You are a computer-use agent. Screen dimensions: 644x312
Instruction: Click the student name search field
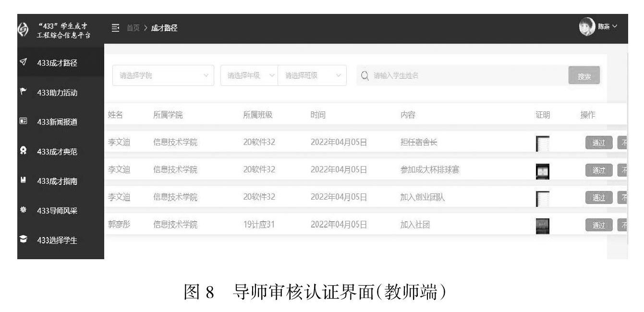[x=461, y=75]
